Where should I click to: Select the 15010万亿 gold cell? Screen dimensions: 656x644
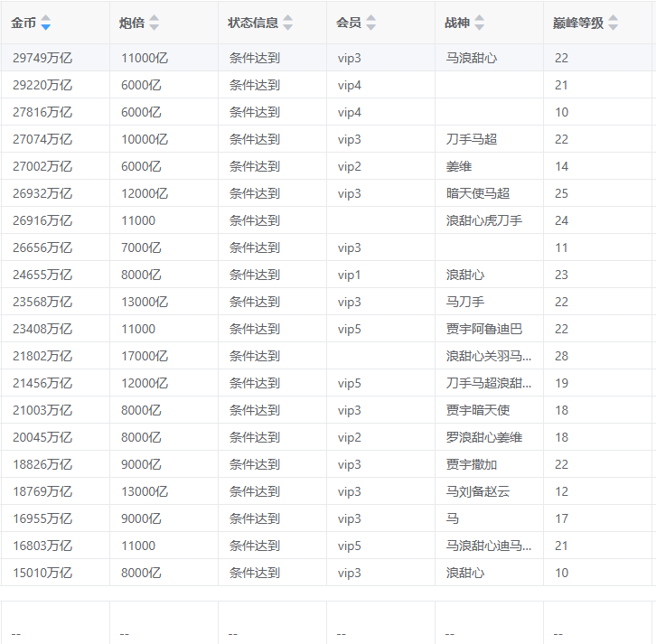[42, 573]
